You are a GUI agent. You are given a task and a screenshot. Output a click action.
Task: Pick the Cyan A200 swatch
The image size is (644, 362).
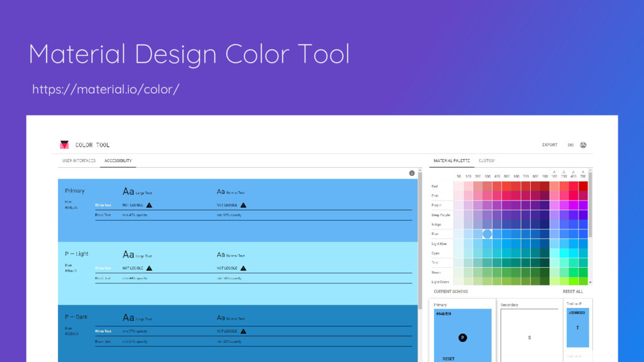[x=564, y=253]
